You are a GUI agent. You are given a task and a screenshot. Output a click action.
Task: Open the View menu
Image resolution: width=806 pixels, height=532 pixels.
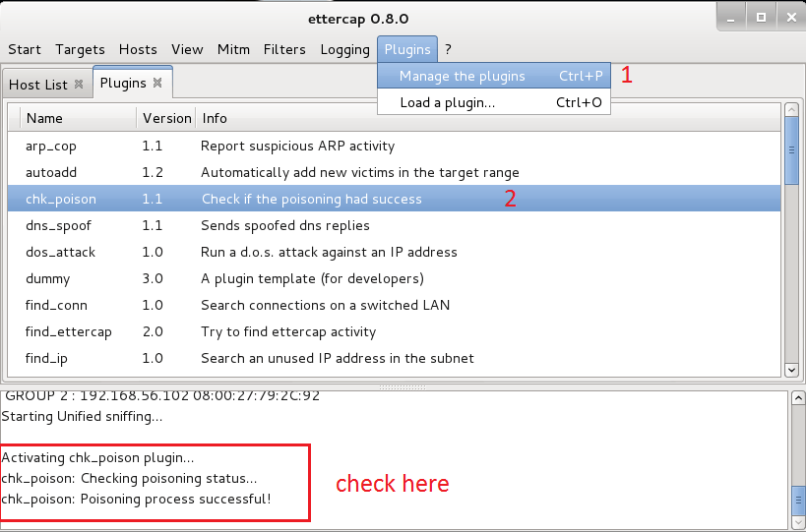(x=187, y=49)
